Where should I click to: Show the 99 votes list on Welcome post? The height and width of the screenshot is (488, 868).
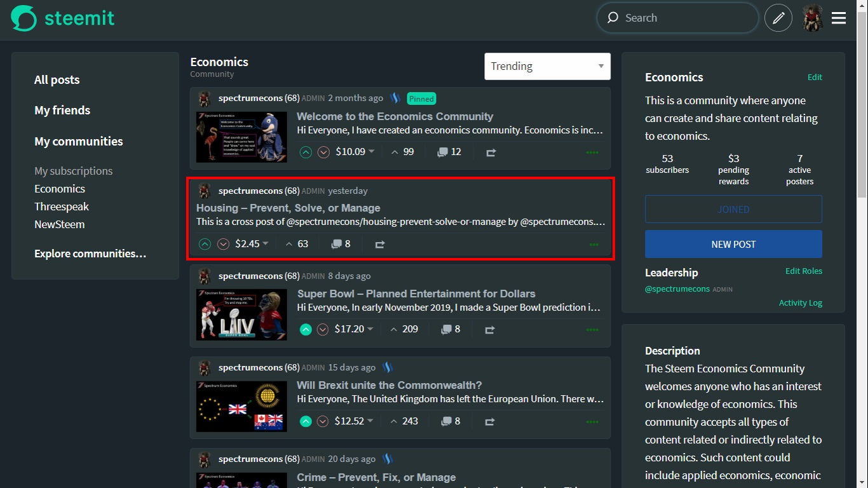pos(402,152)
